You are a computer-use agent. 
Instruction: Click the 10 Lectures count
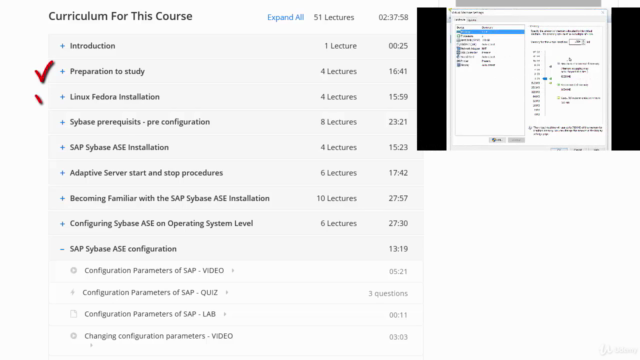tap(336, 198)
